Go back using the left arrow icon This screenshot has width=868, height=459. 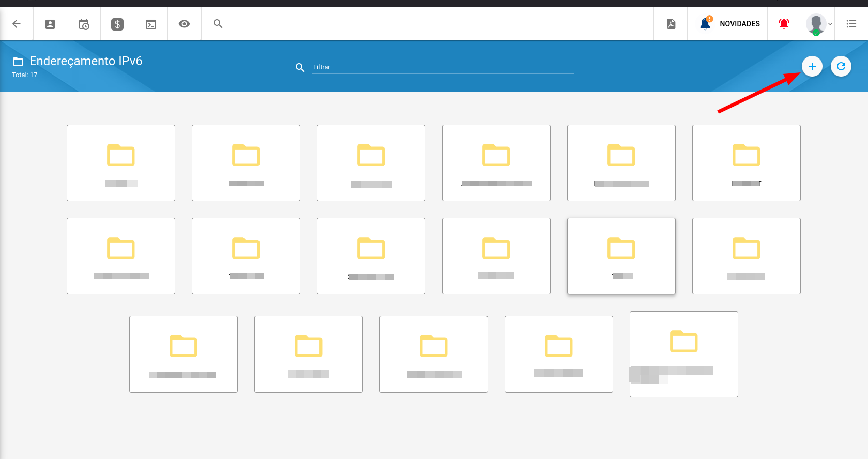click(x=17, y=24)
